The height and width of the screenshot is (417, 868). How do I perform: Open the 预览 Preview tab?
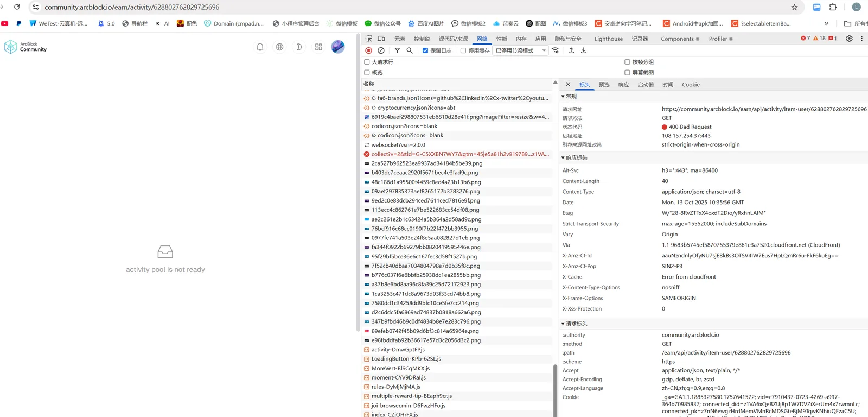click(604, 85)
